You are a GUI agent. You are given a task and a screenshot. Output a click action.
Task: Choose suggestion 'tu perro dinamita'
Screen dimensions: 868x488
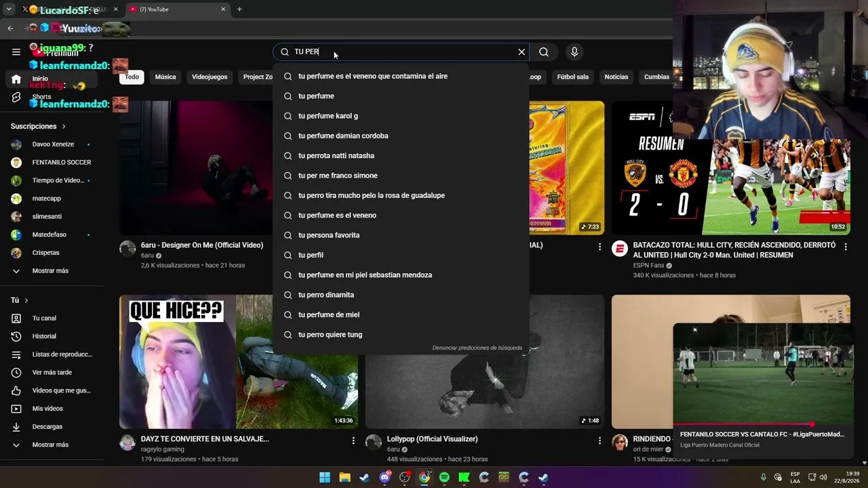401,295
